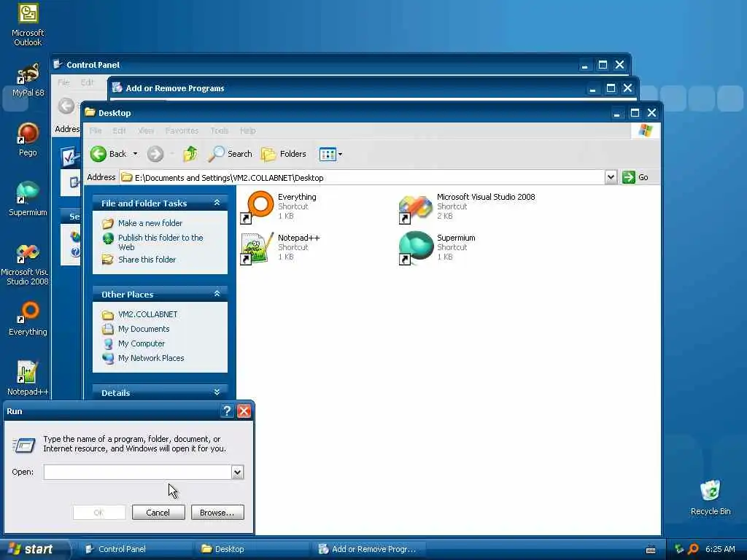
Task: Click Everything tray icon in system tray
Action: [693, 549]
